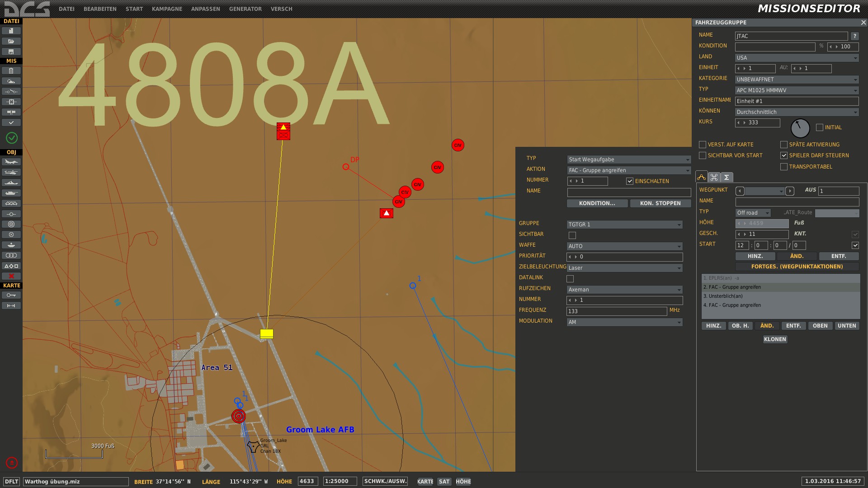Click the weather settings icon

click(11, 81)
